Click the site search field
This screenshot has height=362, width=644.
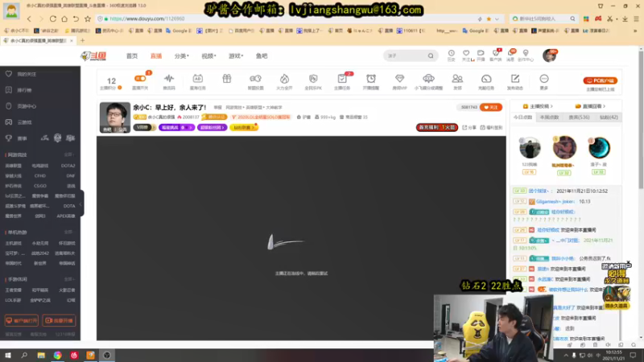[x=406, y=56]
